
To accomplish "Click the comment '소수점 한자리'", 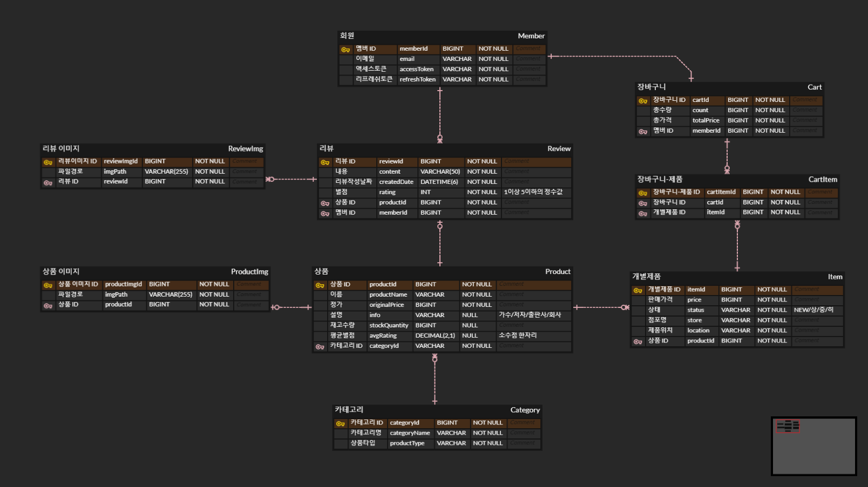I will 517,336.
